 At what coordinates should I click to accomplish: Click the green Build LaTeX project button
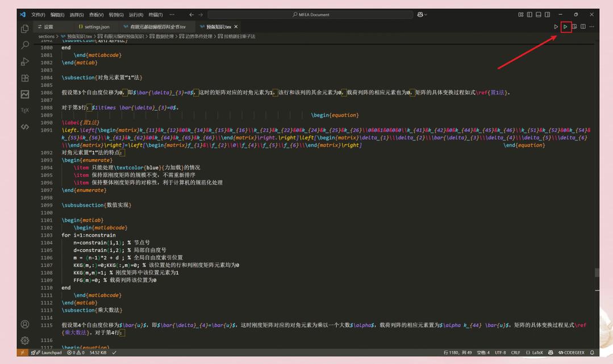point(565,27)
